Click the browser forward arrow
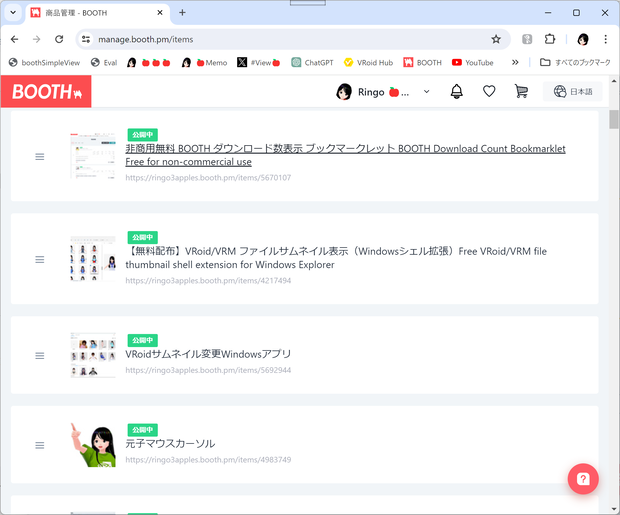Screen dimensions: 620x515 37,39
